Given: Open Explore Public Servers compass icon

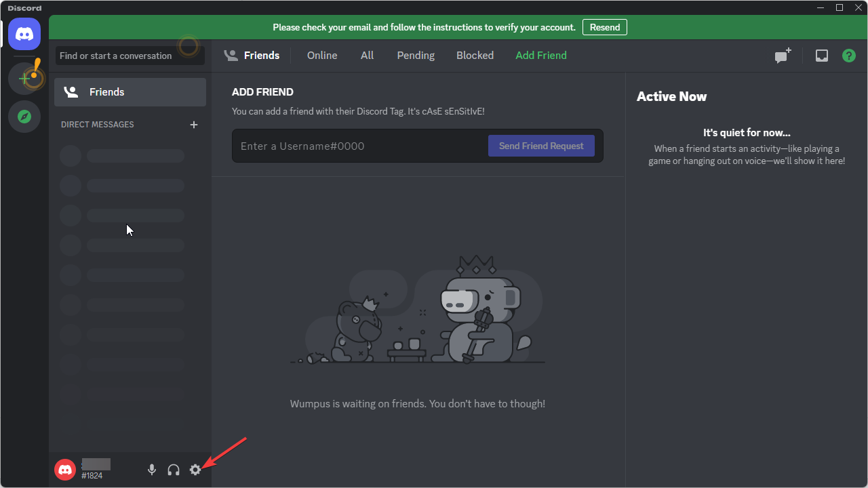Looking at the screenshot, I should point(24,117).
